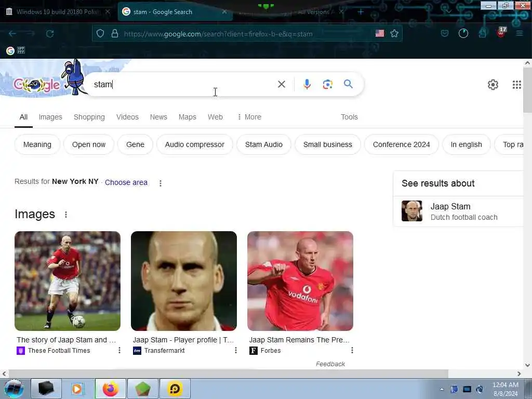The image size is (532, 399).
Task: Open the extension badge showing 17
Action: [501, 32]
